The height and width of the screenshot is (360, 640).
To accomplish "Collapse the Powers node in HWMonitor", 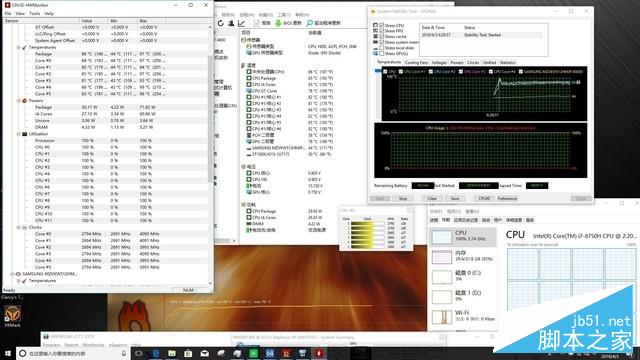I will pyautogui.click(x=18, y=100).
